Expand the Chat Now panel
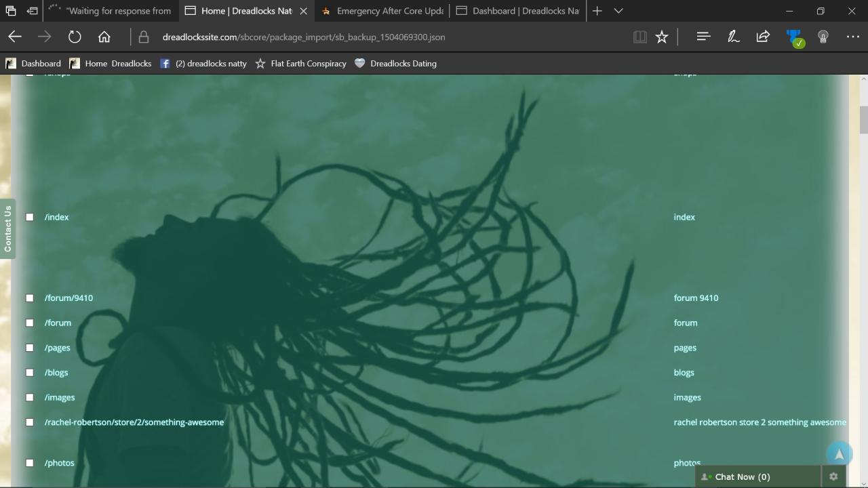This screenshot has height=488, width=868. click(742, 476)
